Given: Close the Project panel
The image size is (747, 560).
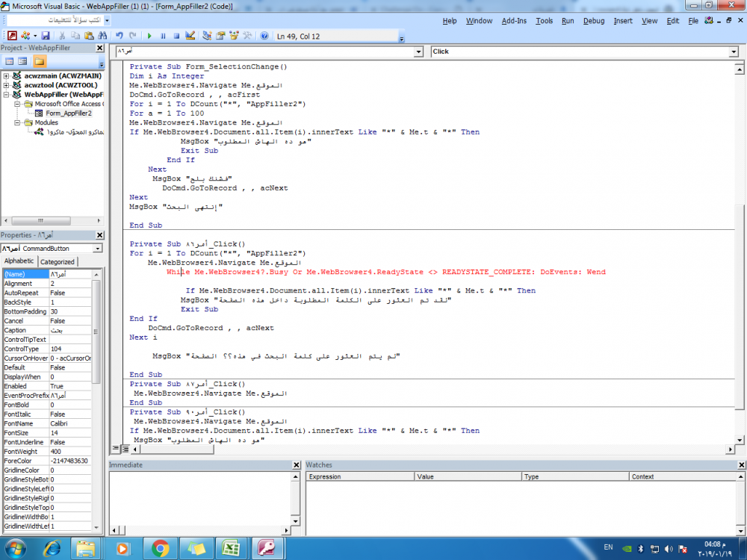Looking at the screenshot, I should pos(99,48).
